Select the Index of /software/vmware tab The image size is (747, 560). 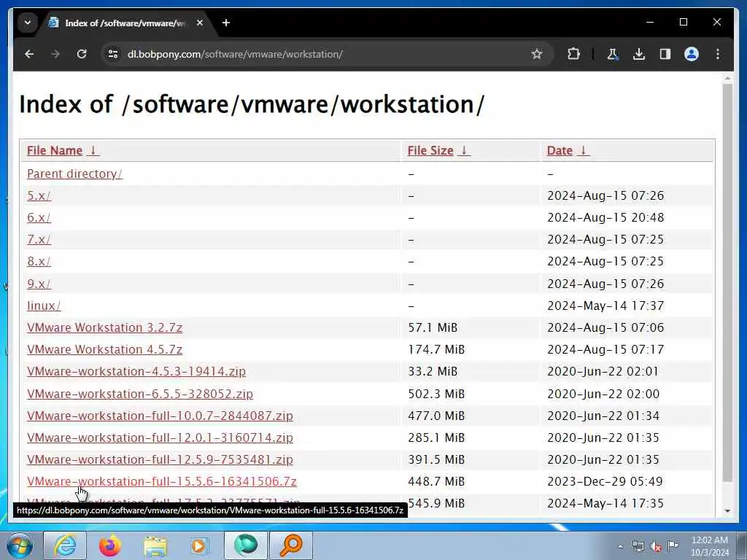pyautogui.click(x=125, y=23)
